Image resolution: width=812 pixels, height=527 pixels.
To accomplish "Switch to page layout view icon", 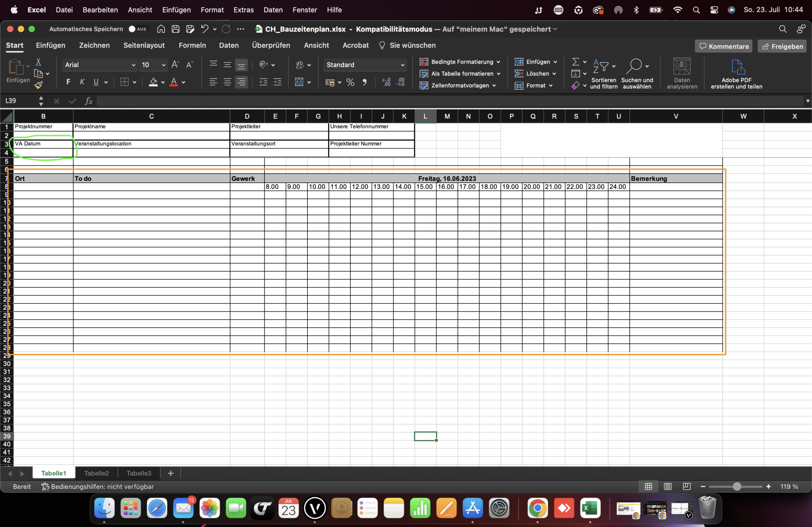I will coord(667,486).
